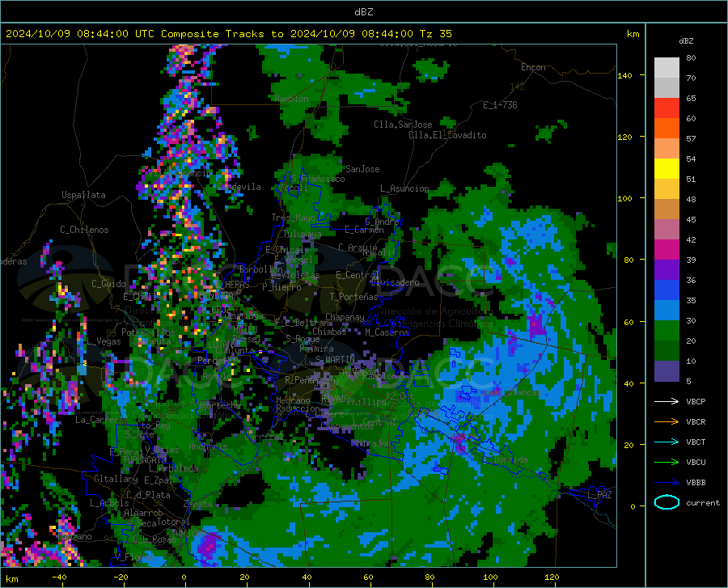Screen dimensions: 728x588
Task: Click the 140 km vertical axis tick
Action: click(625, 75)
